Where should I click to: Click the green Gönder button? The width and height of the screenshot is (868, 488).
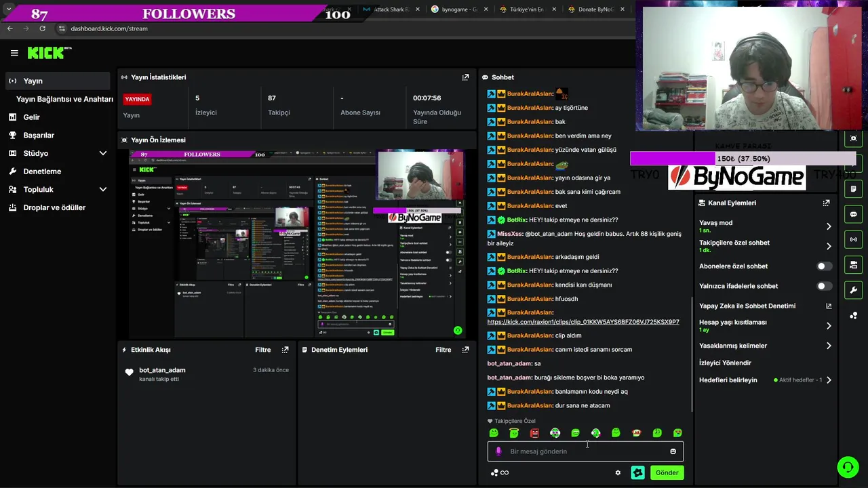pos(667,472)
